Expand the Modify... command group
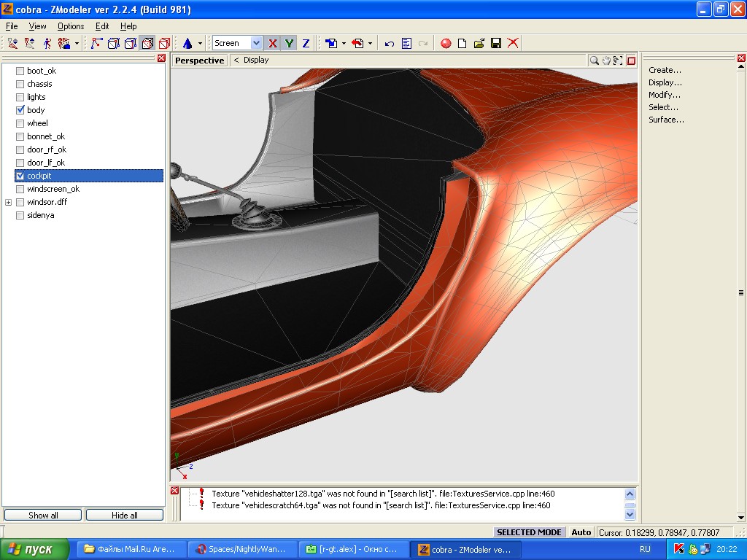The image size is (747, 560). (x=665, y=95)
